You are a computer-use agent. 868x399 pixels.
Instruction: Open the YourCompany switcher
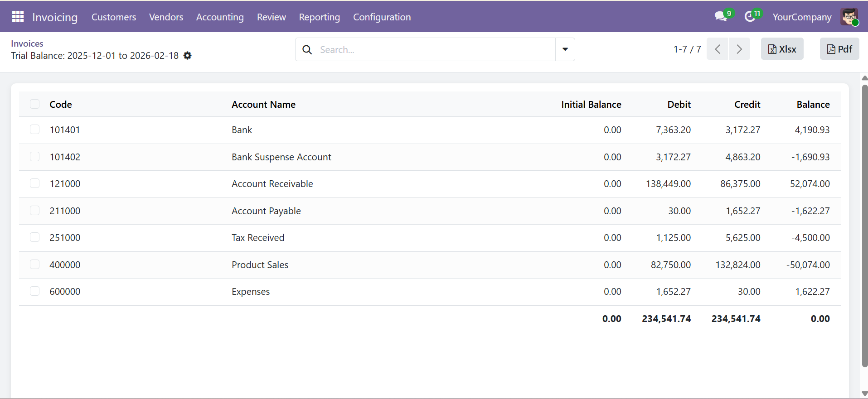pos(802,17)
